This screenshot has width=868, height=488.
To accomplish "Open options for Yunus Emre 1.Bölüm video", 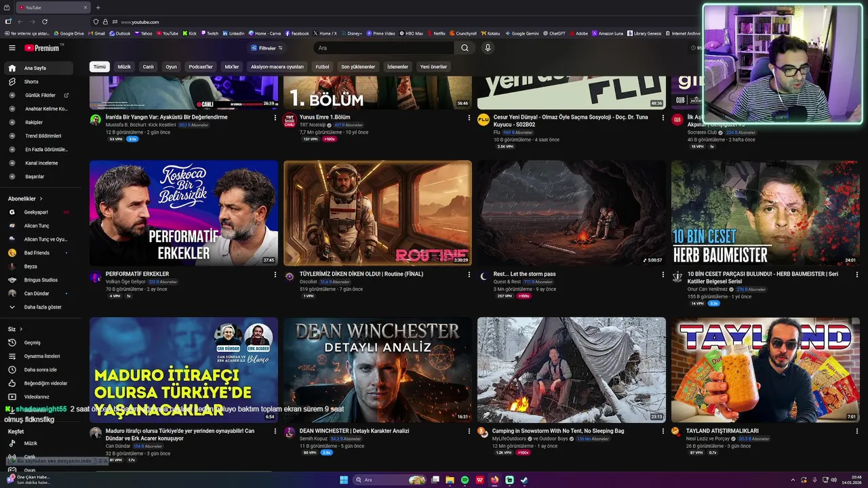I will 469,117.
